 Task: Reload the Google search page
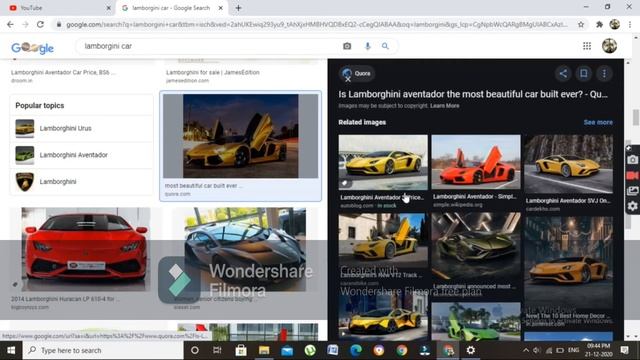[40, 24]
